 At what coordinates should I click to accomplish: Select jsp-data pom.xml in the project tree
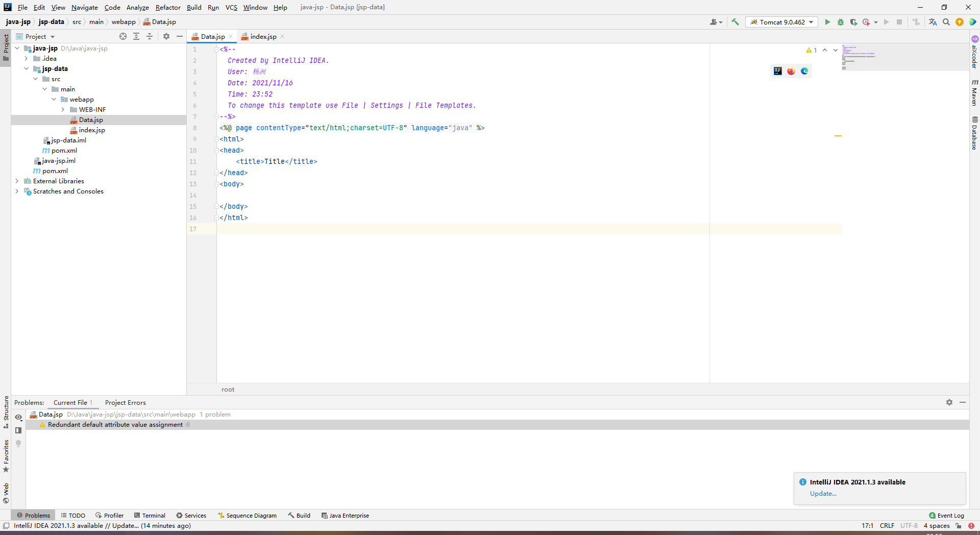(x=64, y=151)
